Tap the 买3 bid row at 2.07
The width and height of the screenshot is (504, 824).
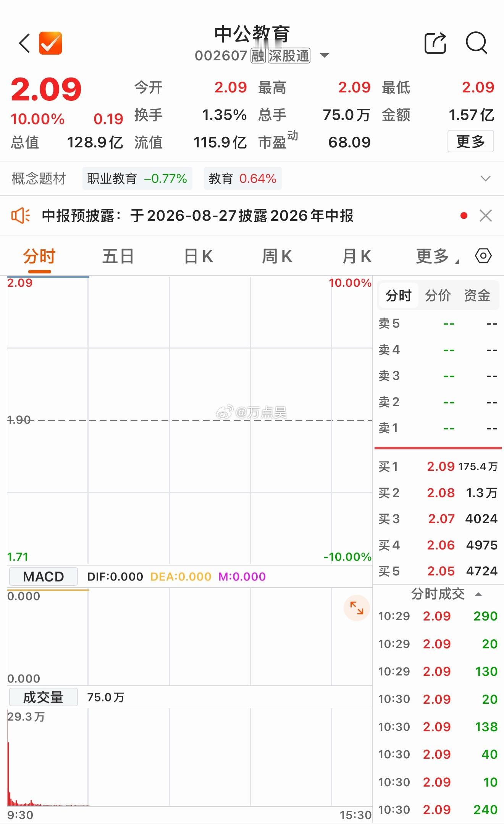coord(438,519)
